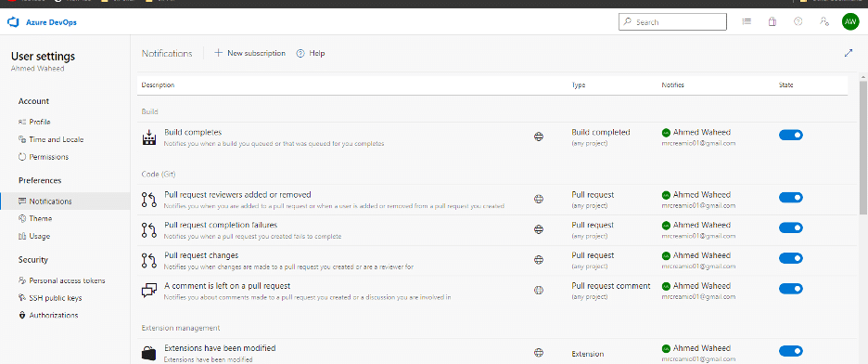Viewport: 868px width, 364px height.
Task: Select Theme under Preferences
Action: tap(41, 219)
